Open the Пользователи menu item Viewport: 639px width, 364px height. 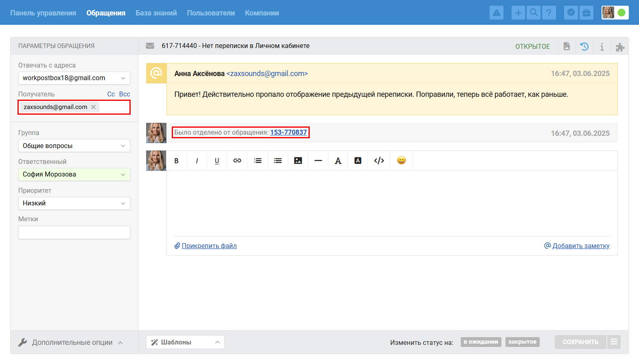coord(211,13)
